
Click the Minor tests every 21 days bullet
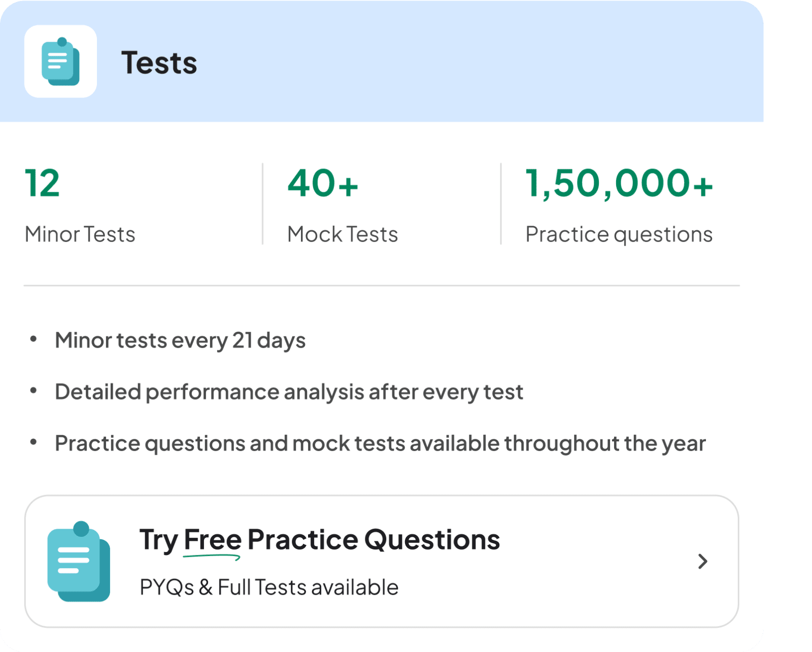(180, 340)
